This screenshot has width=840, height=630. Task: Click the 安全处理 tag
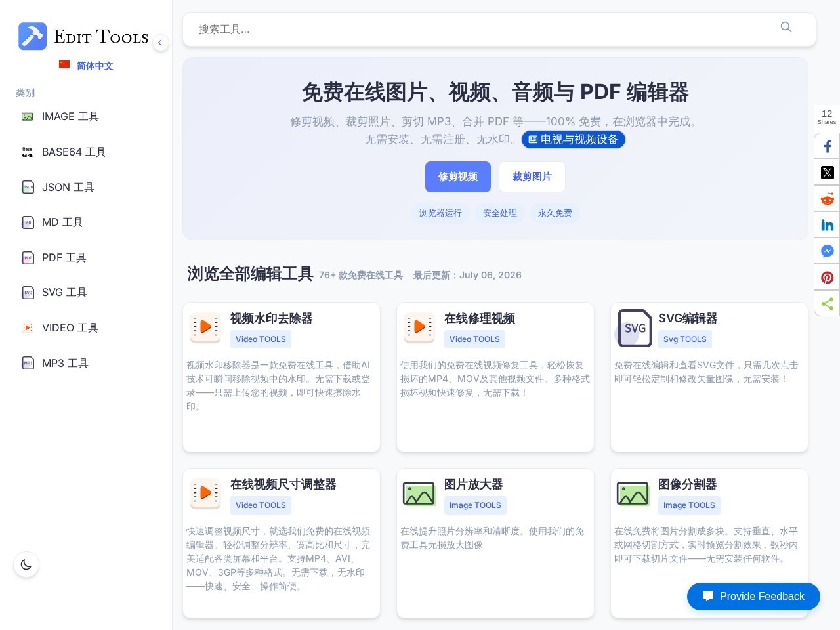(500, 213)
